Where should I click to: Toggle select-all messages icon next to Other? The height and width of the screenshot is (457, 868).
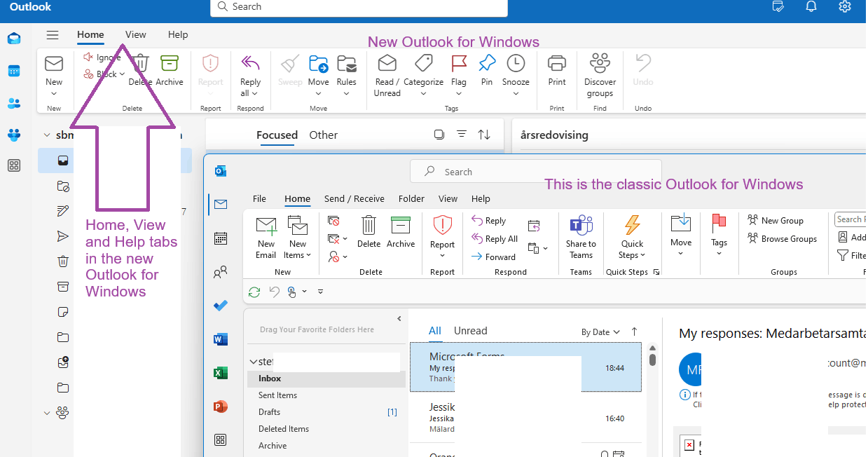click(x=439, y=135)
